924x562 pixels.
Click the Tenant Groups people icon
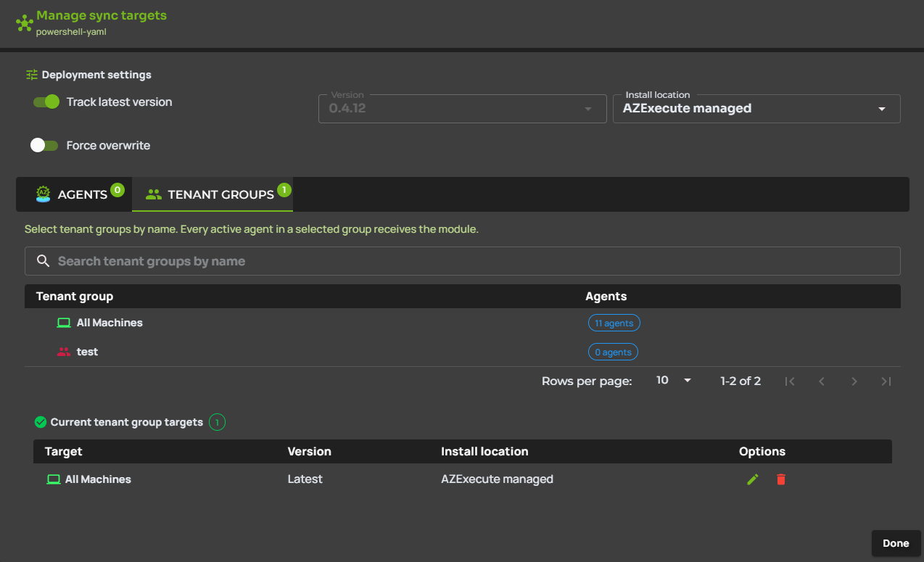click(153, 194)
